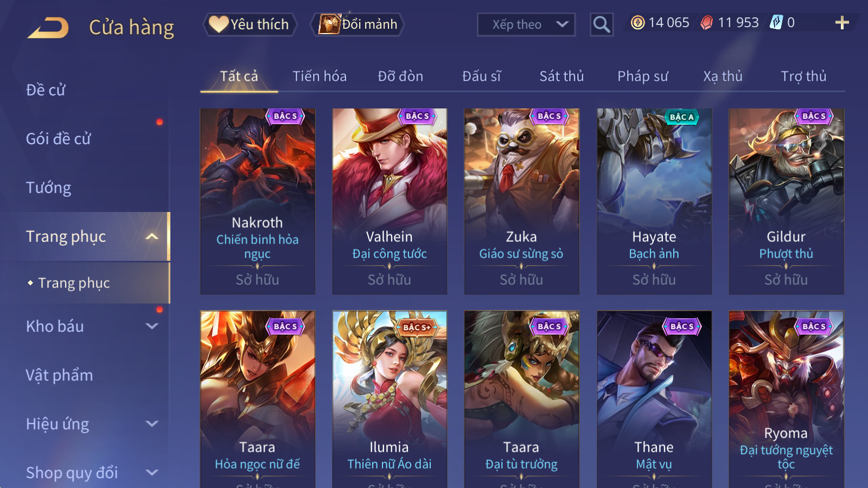The height and width of the screenshot is (488, 868).
Task: Select Valhein Đại công tước skin card
Action: pyautogui.click(x=390, y=202)
